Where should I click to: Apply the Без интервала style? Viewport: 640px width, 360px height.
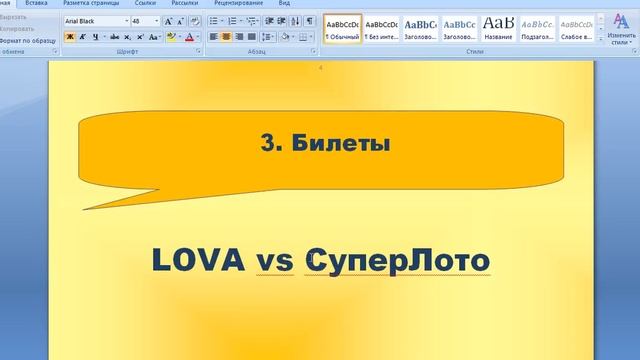(x=381, y=29)
